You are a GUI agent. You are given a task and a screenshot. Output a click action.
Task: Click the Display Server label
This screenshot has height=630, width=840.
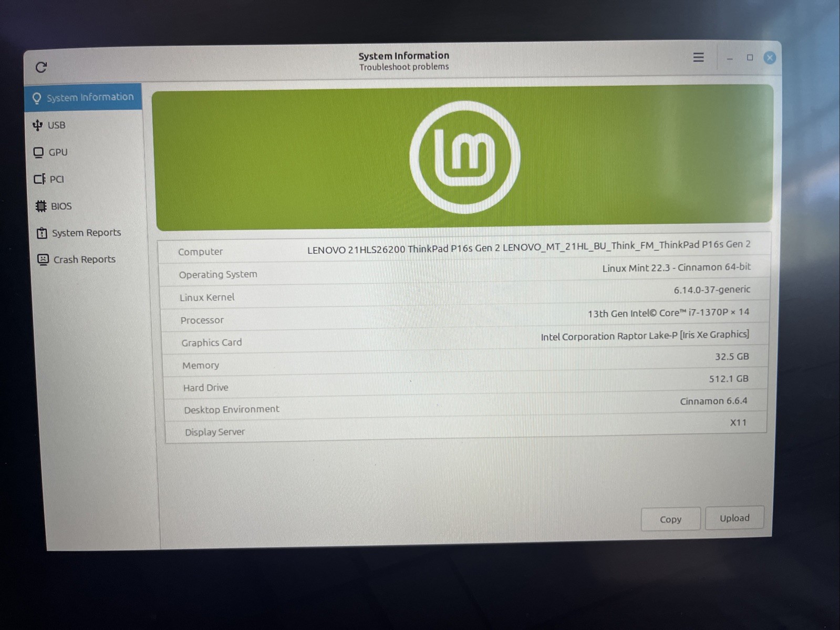(215, 432)
